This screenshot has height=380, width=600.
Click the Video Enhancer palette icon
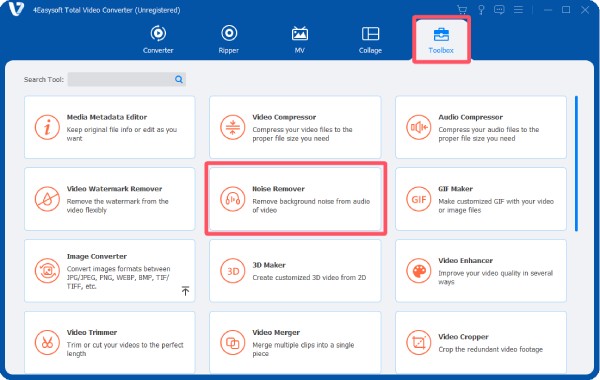tap(419, 271)
